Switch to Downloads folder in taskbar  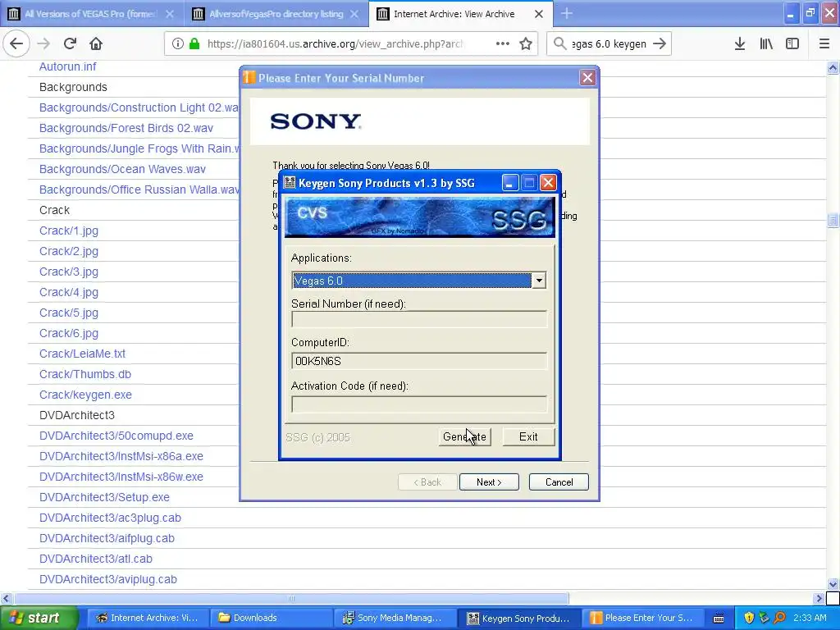coord(271,619)
